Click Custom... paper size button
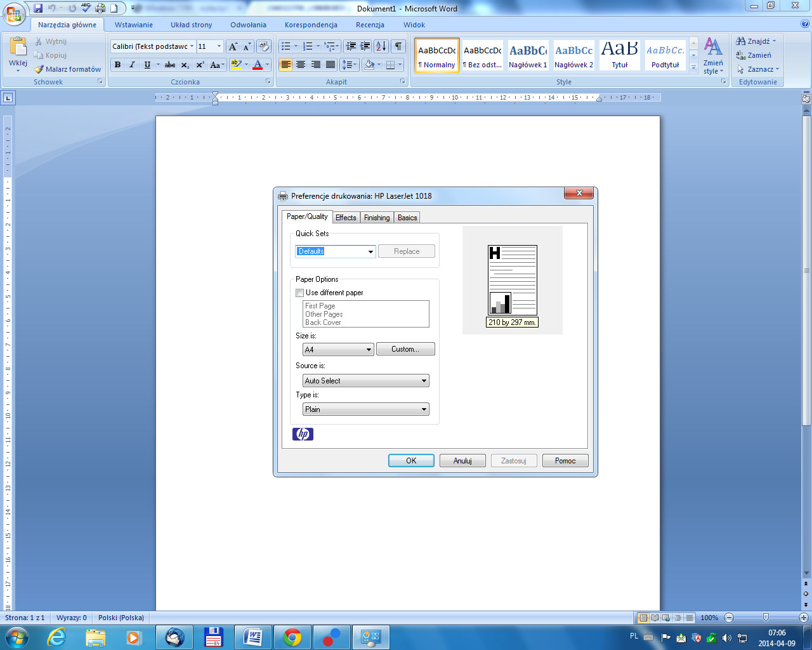Viewport: 812px width, 650px height. (x=405, y=349)
